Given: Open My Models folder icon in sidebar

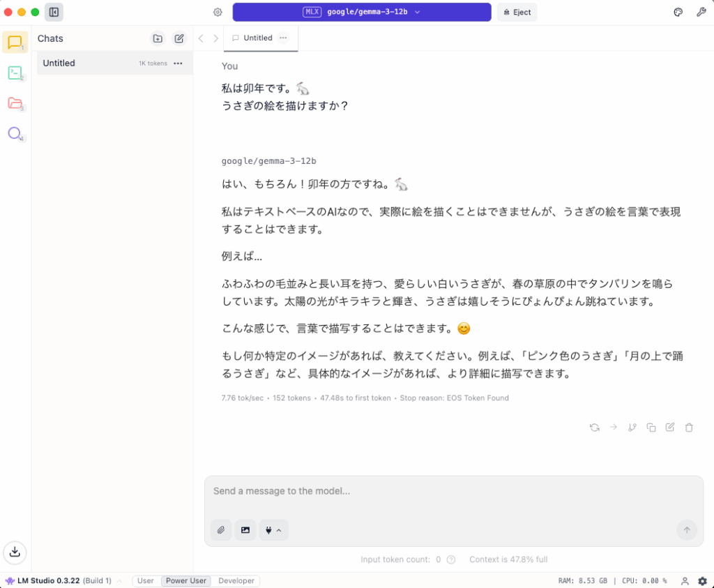Looking at the screenshot, I should pos(15,103).
